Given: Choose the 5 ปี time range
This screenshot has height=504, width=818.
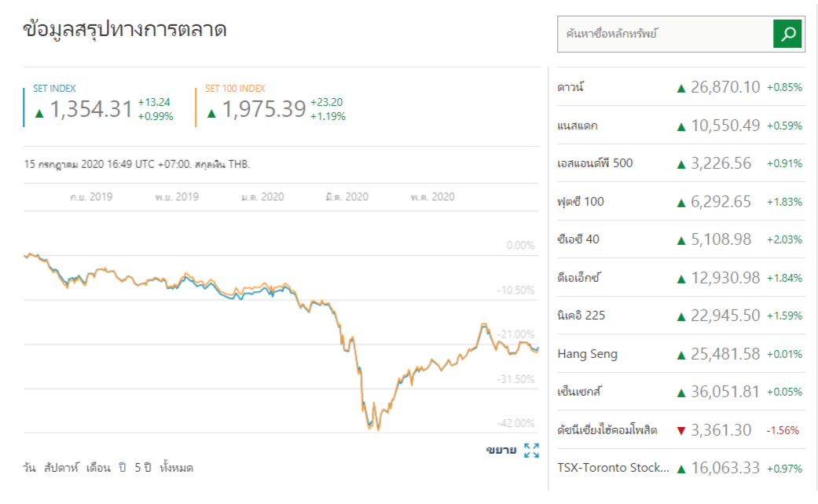Looking at the screenshot, I should [142, 468].
